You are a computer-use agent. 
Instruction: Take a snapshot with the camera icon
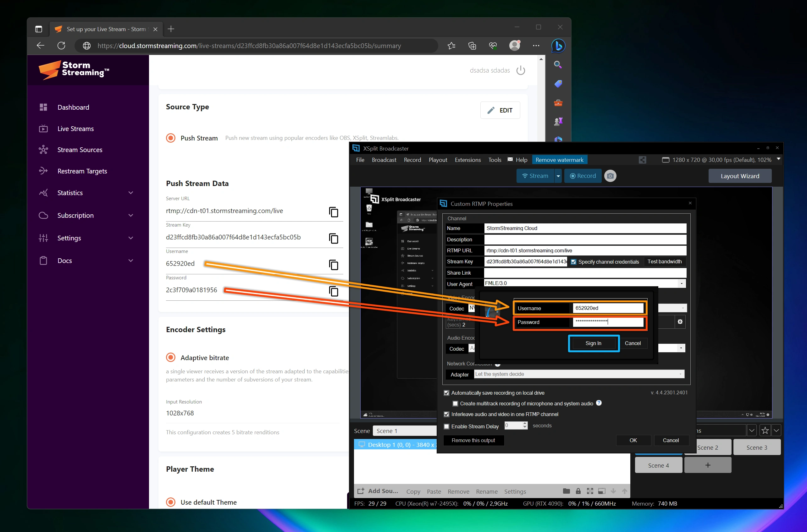tap(611, 176)
